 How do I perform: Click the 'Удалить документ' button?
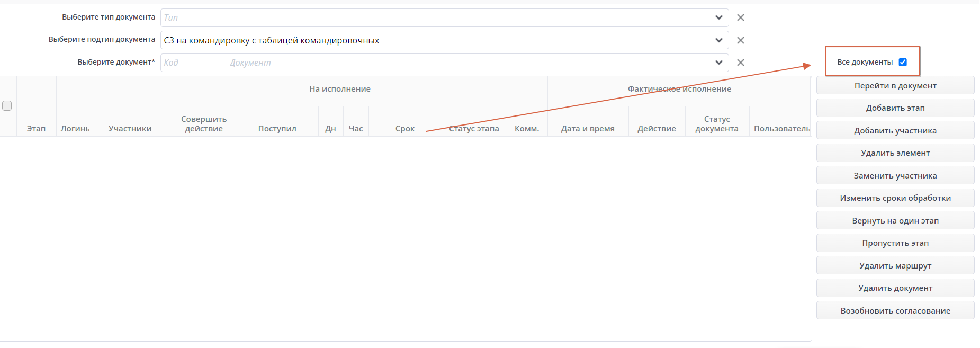895,288
